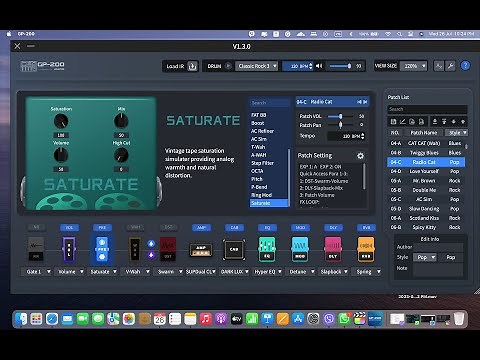Play the drum machine

228,66
